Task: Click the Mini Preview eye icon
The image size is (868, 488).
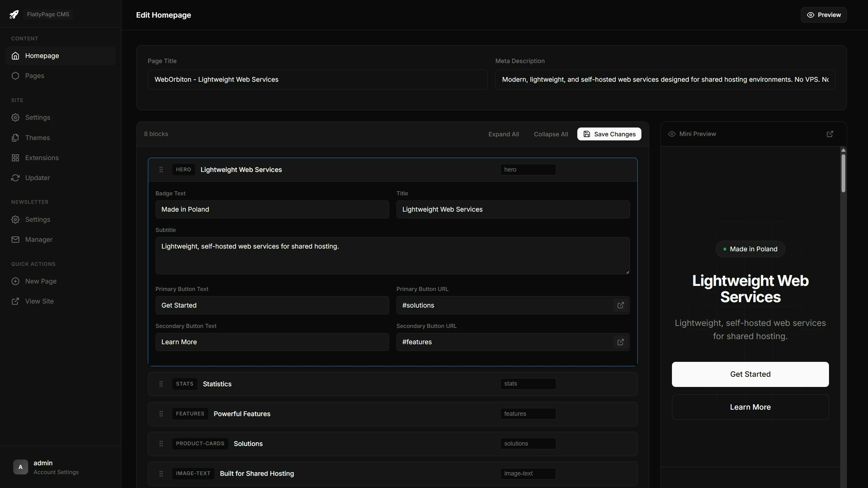Action: [x=672, y=134]
